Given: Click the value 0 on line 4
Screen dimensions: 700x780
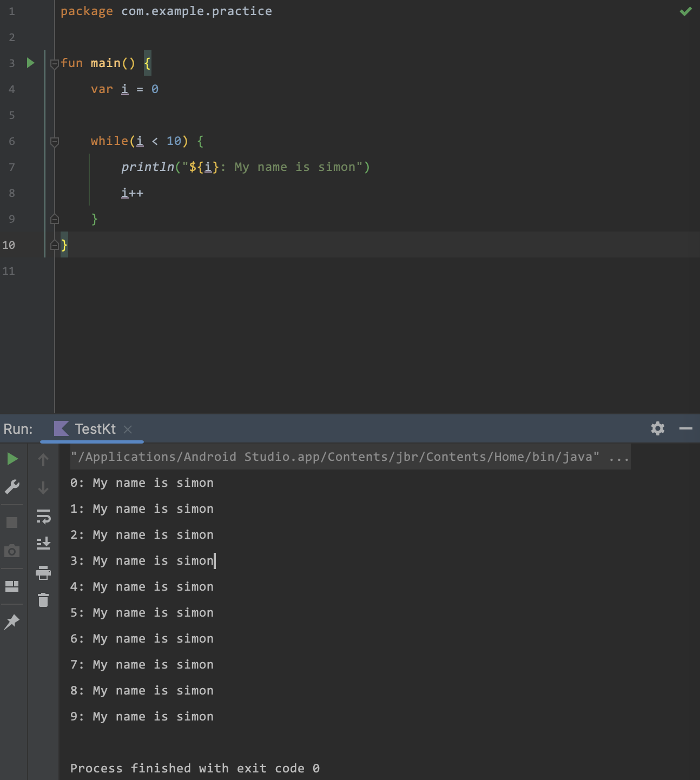Looking at the screenshot, I should point(155,89).
